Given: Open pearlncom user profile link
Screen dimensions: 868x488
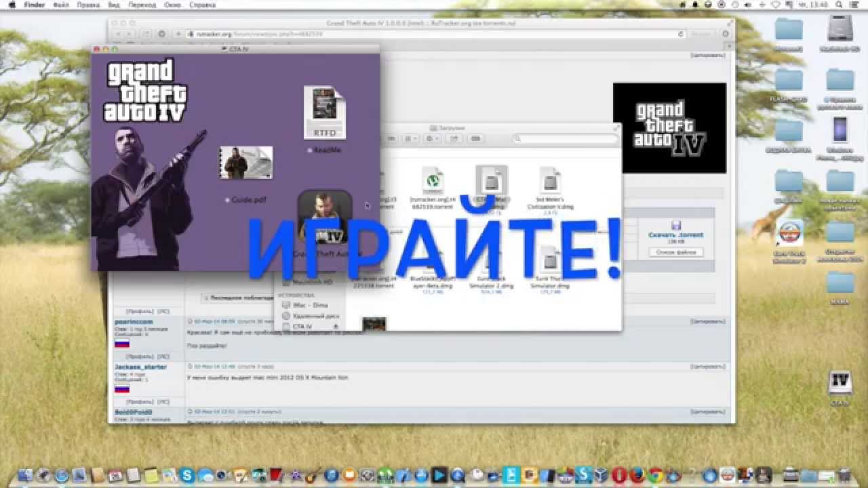Looking at the screenshot, I should tap(134, 321).
